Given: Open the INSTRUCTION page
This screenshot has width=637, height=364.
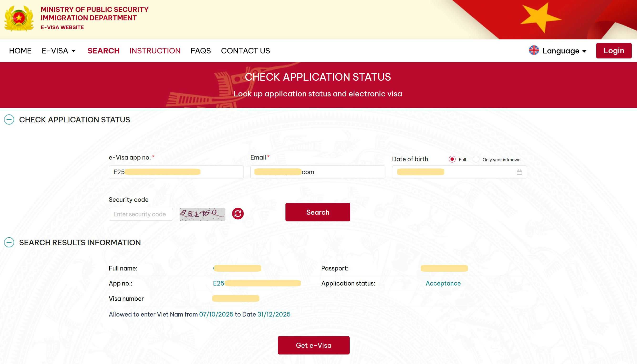Looking at the screenshot, I should tap(155, 51).
